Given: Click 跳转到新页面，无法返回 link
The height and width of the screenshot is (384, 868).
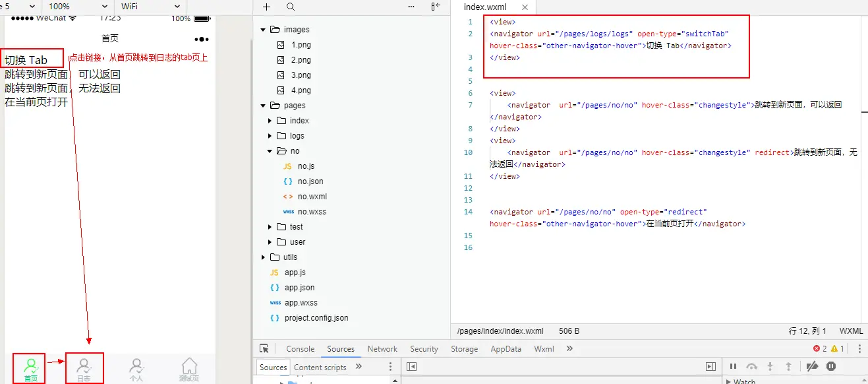Looking at the screenshot, I should [x=63, y=88].
